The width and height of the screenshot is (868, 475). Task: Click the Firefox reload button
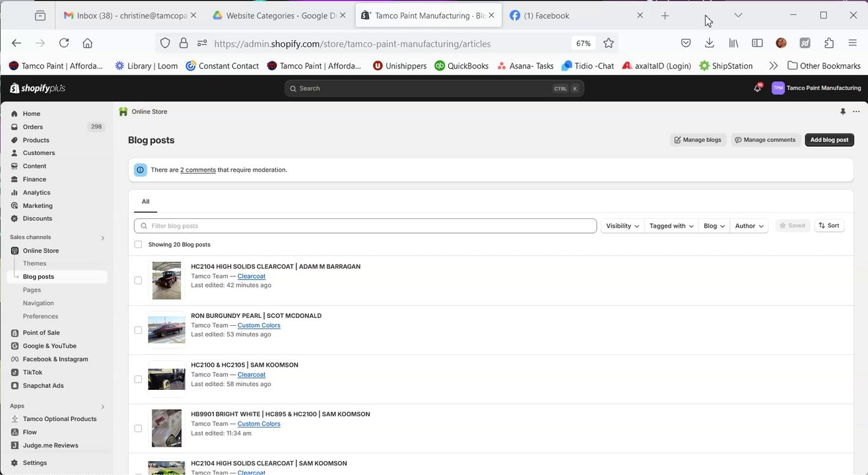(64, 43)
